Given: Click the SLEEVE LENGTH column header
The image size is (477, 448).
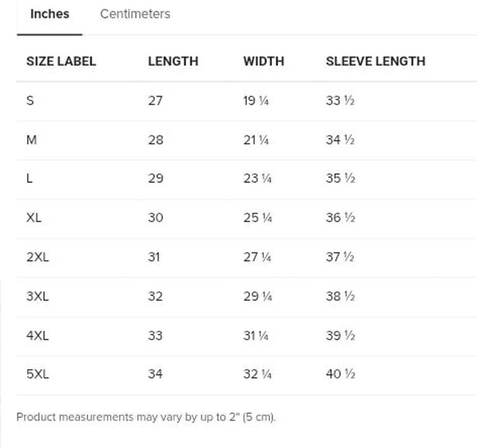Looking at the screenshot, I should 375,61.
